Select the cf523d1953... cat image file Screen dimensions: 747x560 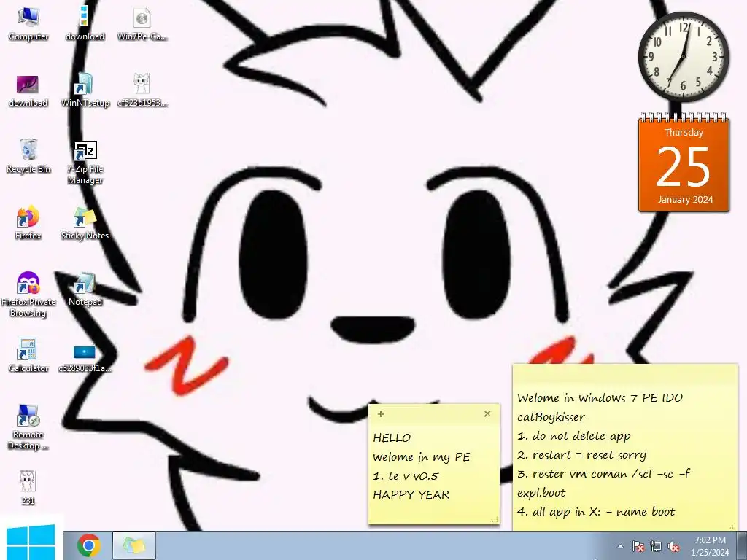142,90
